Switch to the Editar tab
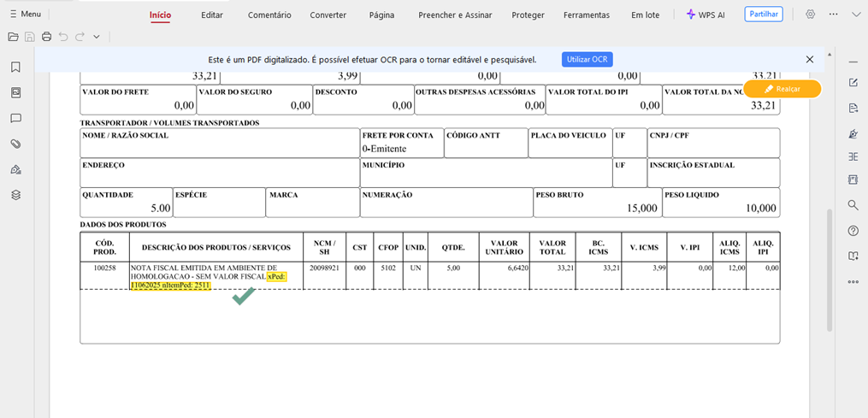 pyautogui.click(x=212, y=15)
